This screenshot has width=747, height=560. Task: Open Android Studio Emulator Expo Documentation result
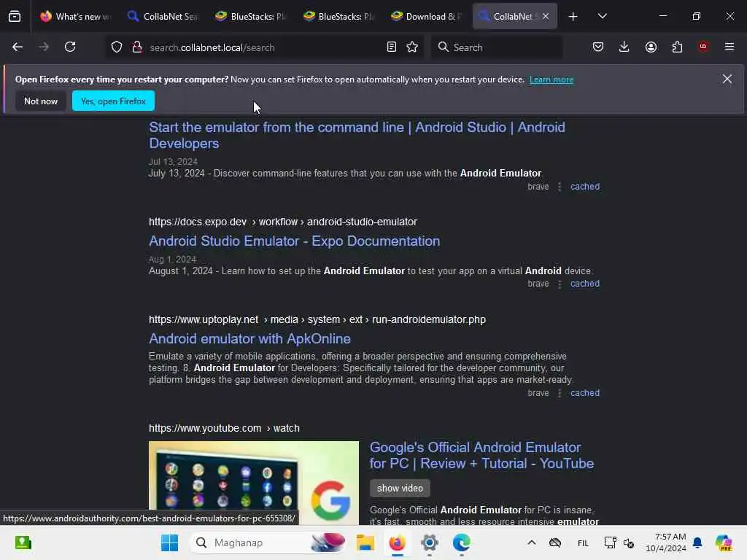point(294,241)
